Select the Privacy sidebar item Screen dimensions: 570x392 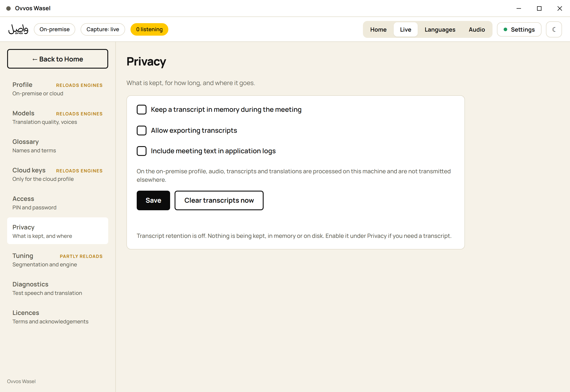click(57, 231)
